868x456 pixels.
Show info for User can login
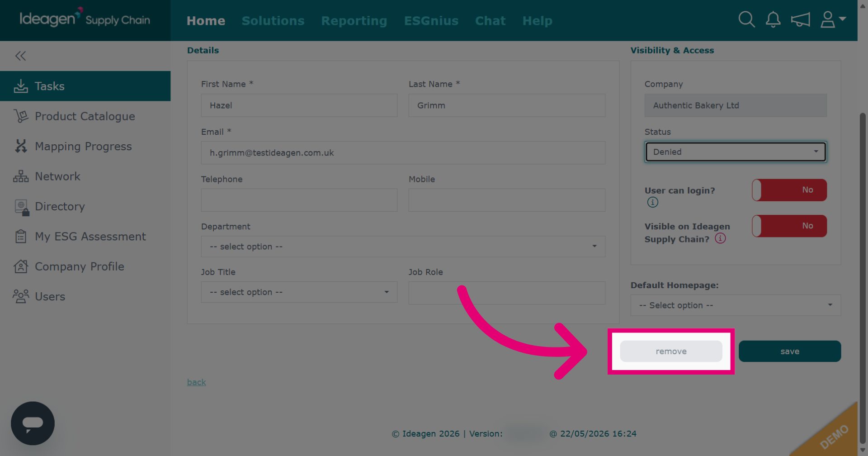[652, 202]
